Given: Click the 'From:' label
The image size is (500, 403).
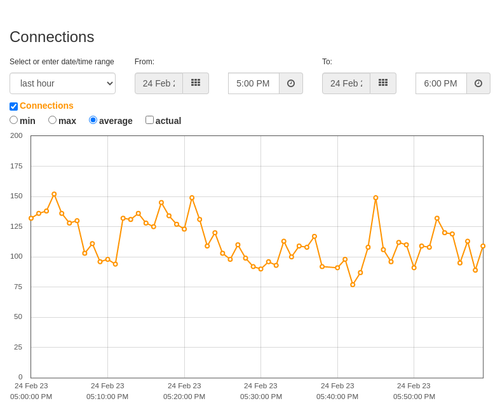Looking at the screenshot, I should pyautogui.click(x=144, y=62).
